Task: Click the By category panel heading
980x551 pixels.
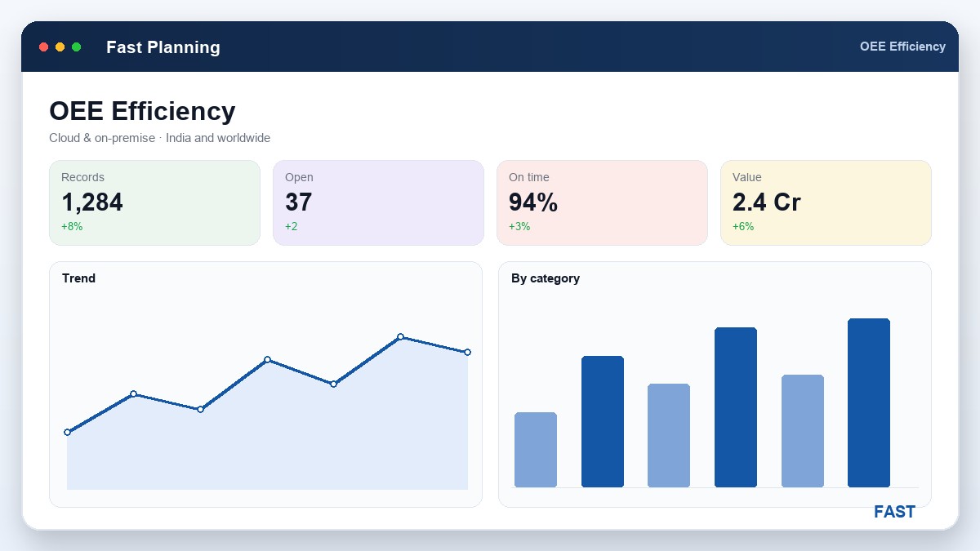Action: click(546, 278)
